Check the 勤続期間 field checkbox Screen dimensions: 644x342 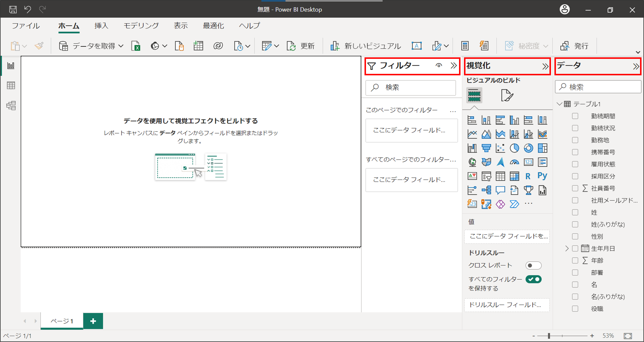click(x=575, y=116)
